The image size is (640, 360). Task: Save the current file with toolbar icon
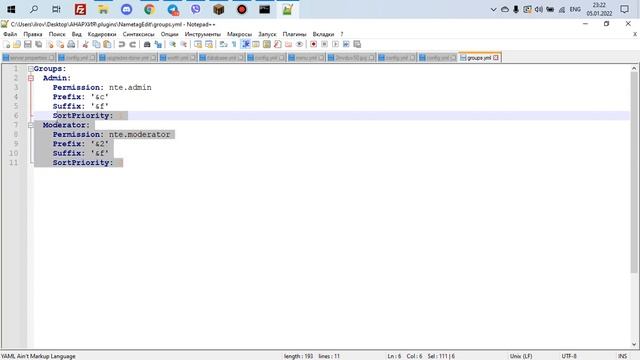point(27,44)
